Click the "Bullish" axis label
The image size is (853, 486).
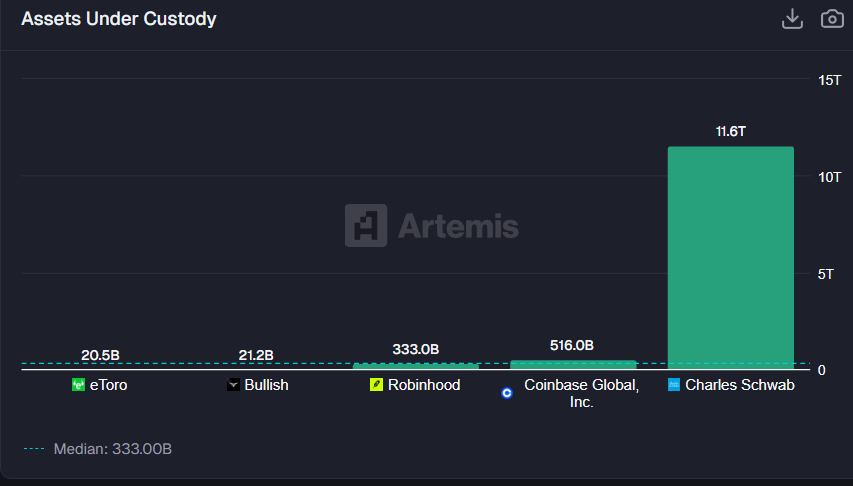coord(267,385)
